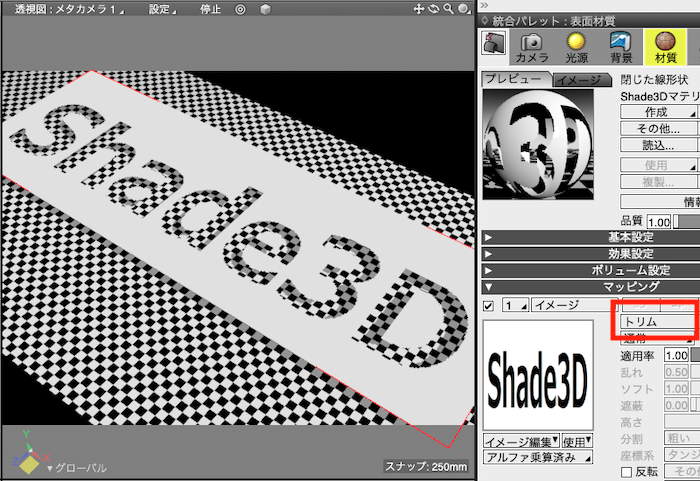Image resolution: width=700 pixels, height=481 pixels.
Task: Click the diamond icon in palette title
Action: [485, 20]
